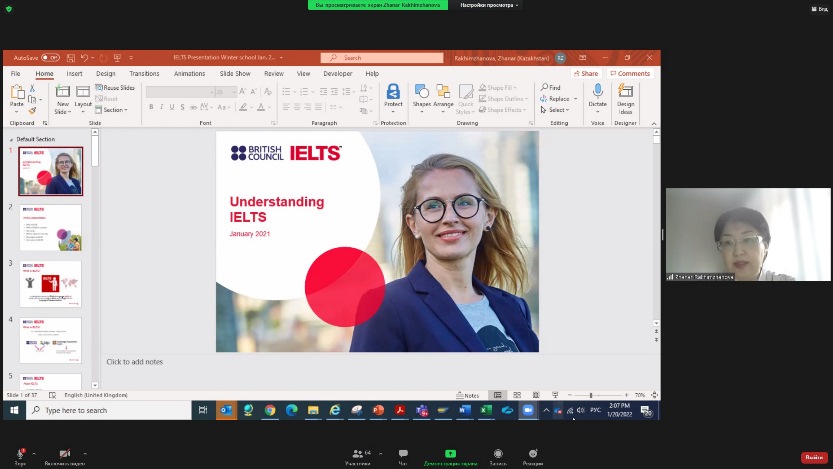Viewport: 833px width, 469px height.
Task: Open Zoom participants panel
Action: tap(357, 454)
